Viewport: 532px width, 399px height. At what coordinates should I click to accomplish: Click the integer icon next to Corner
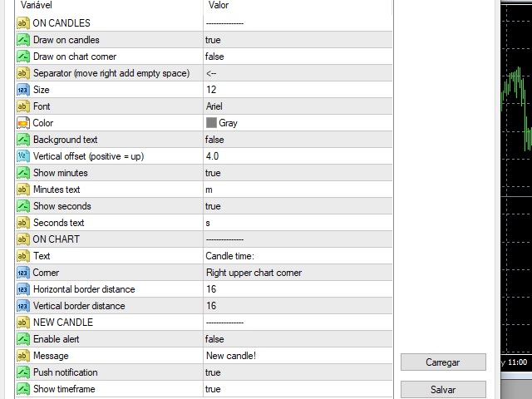(x=23, y=273)
